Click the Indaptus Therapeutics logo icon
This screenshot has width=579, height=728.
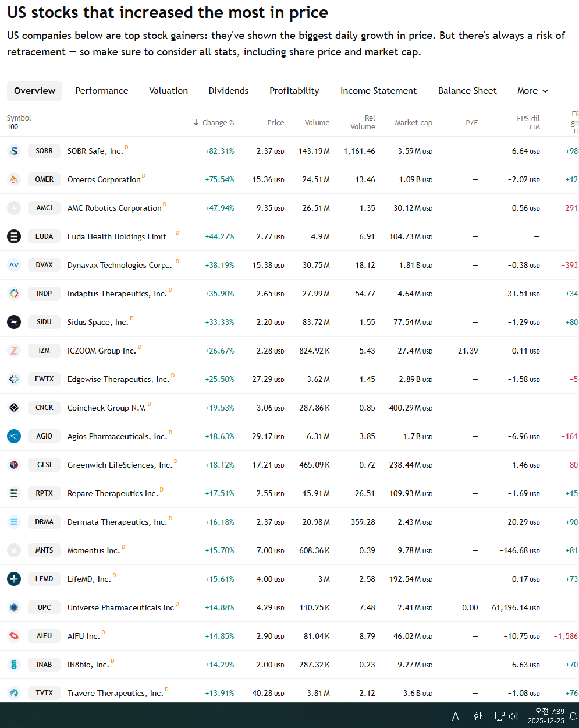click(14, 294)
